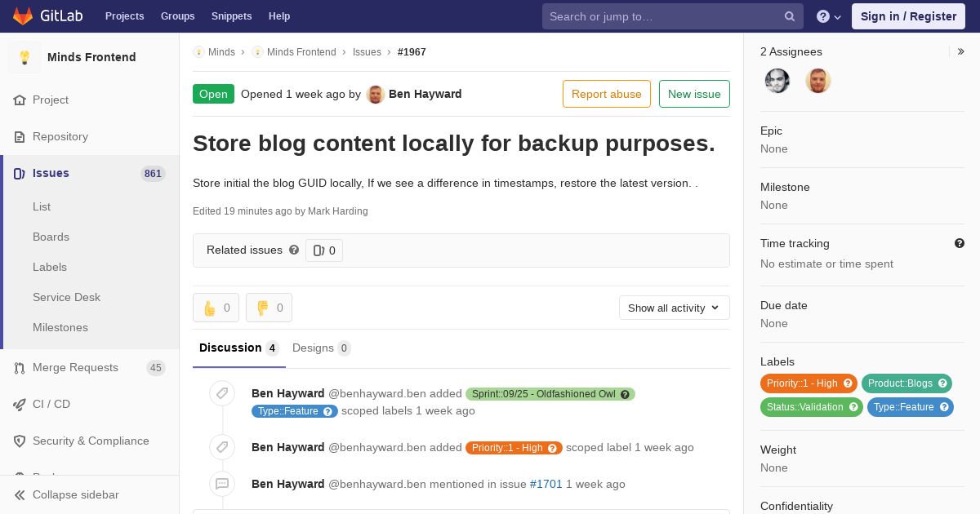The height and width of the screenshot is (514, 980).
Task: Click the GitLab fox logo
Action: coord(23,16)
